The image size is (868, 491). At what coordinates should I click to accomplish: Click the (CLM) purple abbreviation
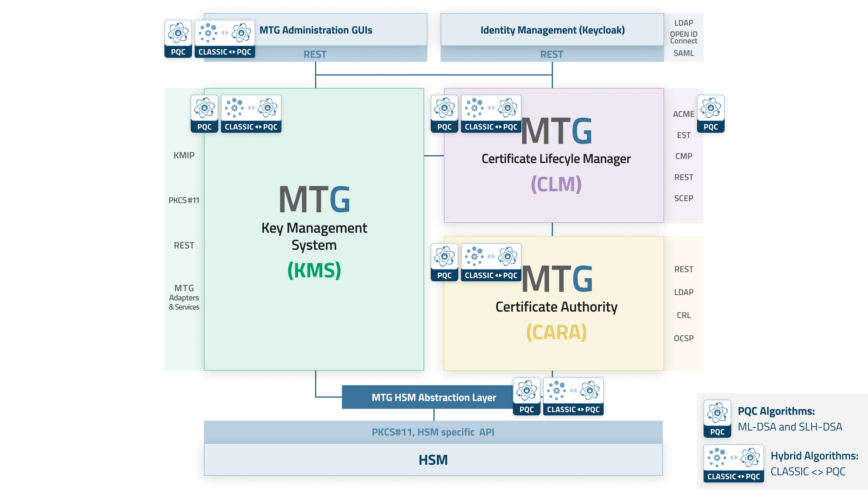click(x=556, y=184)
